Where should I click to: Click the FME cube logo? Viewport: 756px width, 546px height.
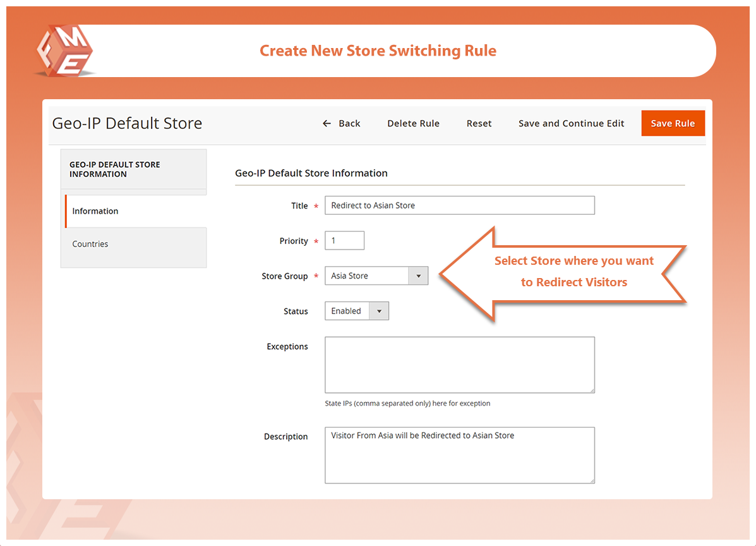pos(64,52)
